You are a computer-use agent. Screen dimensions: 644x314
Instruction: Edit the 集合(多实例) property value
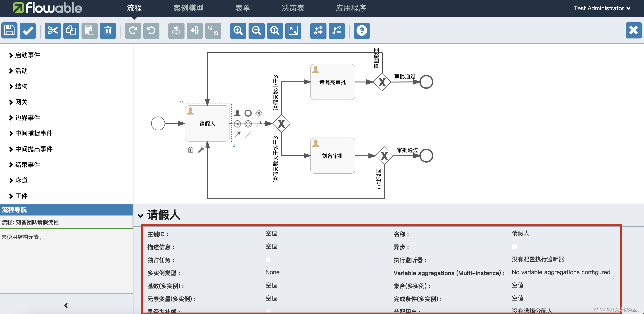(x=517, y=285)
